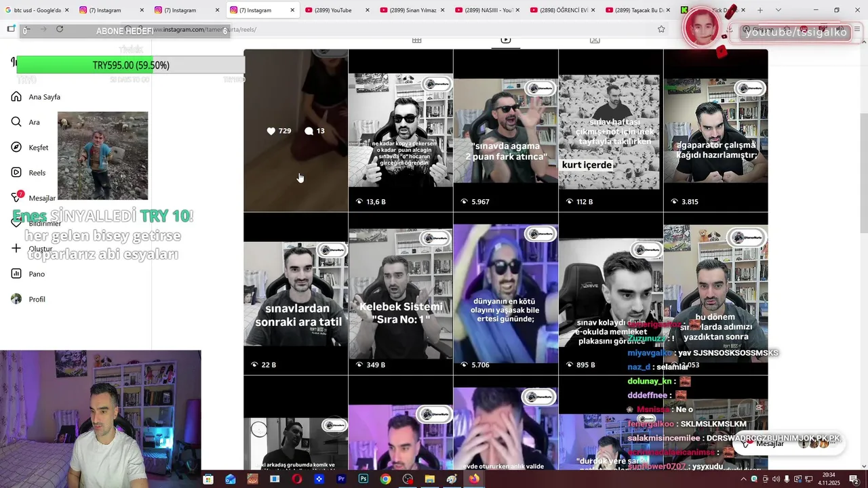Open the volume control in system tray

pyautogui.click(x=776, y=479)
